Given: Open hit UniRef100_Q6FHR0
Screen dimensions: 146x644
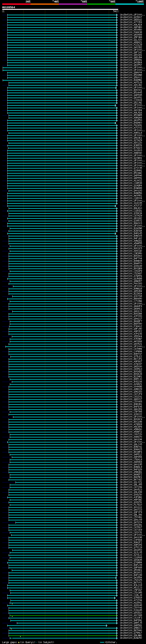Looking at the screenshot, I should click(131, 27).
